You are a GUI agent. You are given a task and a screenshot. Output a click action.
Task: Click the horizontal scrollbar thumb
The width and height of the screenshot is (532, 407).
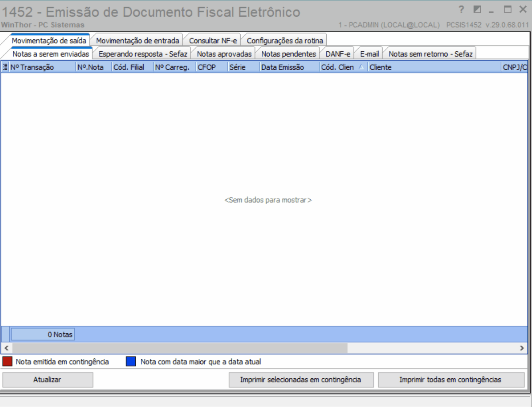[x=180, y=348]
